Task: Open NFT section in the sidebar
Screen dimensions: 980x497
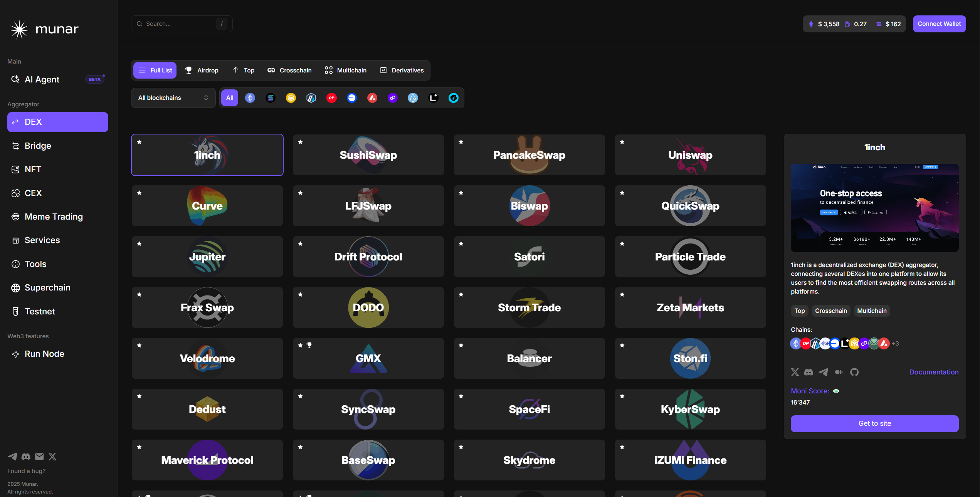Action: 58,169
